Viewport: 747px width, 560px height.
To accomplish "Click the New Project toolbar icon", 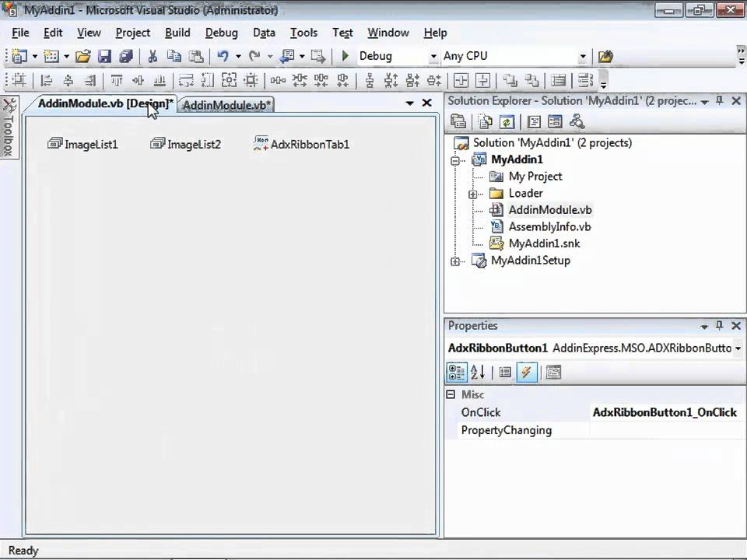I will [x=19, y=56].
